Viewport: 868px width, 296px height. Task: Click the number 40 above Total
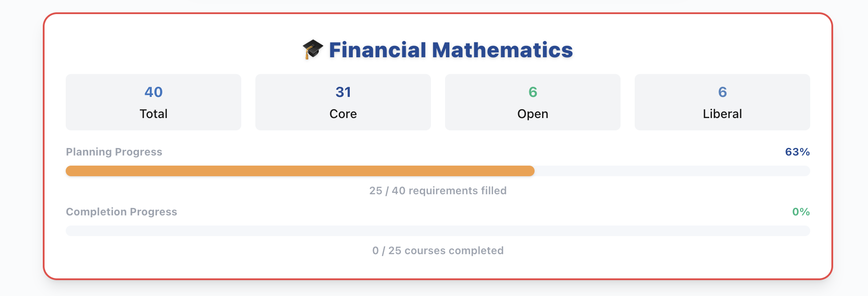(x=153, y=92)
